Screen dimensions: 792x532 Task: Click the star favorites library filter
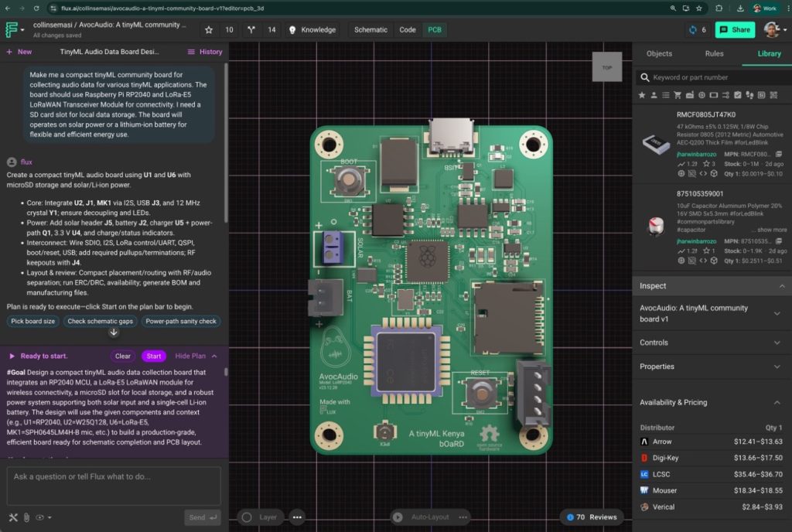(x=642, y=95)
